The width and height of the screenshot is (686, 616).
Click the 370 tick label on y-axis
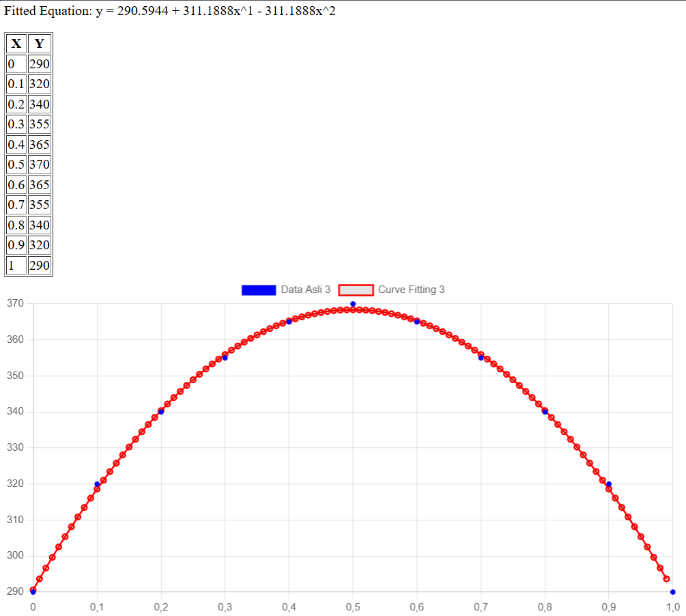coord(15,304)
